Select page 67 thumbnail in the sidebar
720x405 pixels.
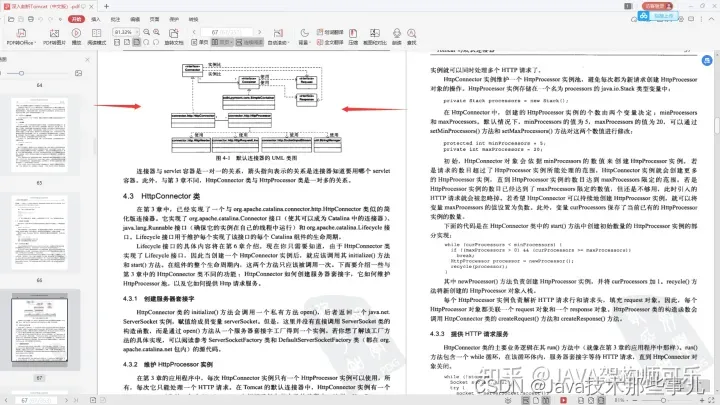(39, 330)
